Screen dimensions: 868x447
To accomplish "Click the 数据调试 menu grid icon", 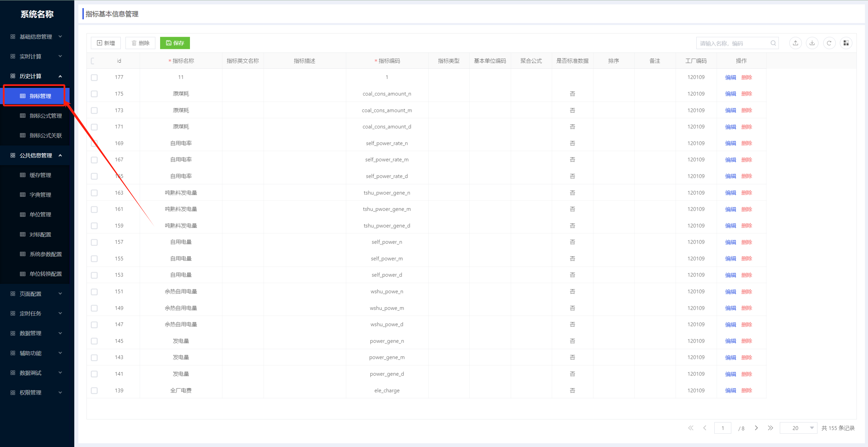I will tap(13, 373).
